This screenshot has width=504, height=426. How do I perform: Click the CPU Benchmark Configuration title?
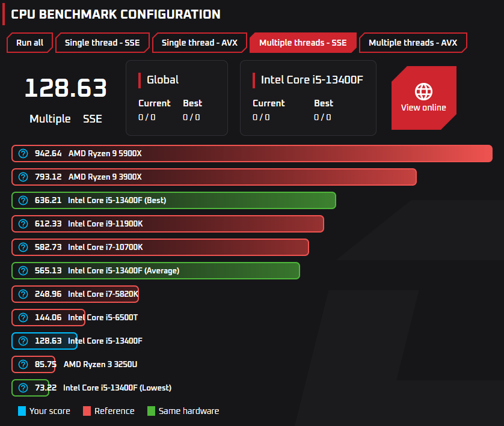tap(115, 14)
